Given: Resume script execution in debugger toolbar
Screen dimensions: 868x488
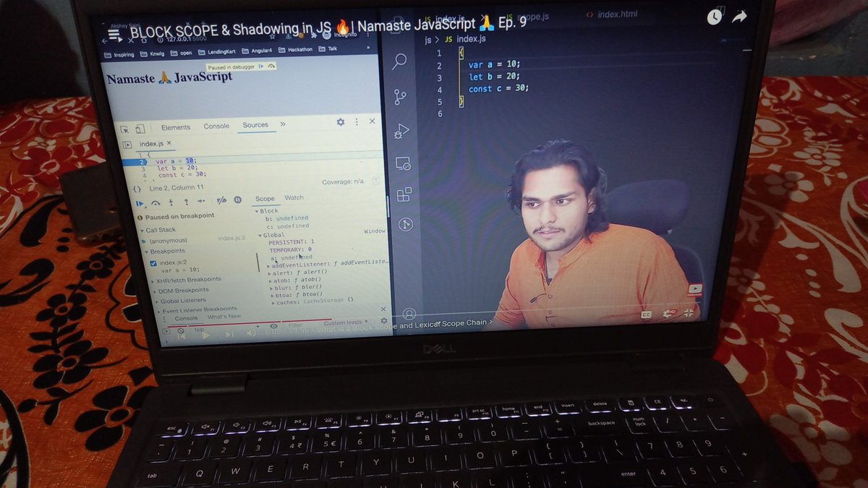Looking at the screenshot, I should 140,202.
